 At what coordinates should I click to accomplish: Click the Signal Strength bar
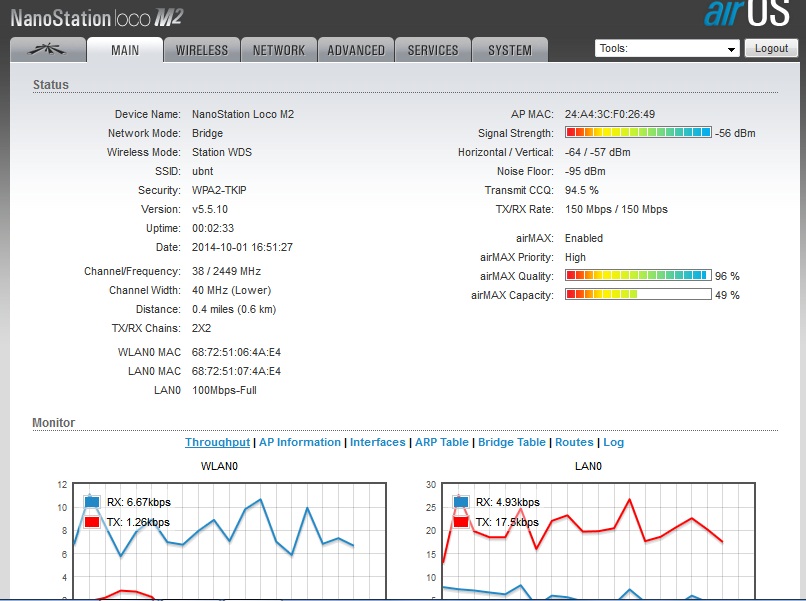(638, 132)
